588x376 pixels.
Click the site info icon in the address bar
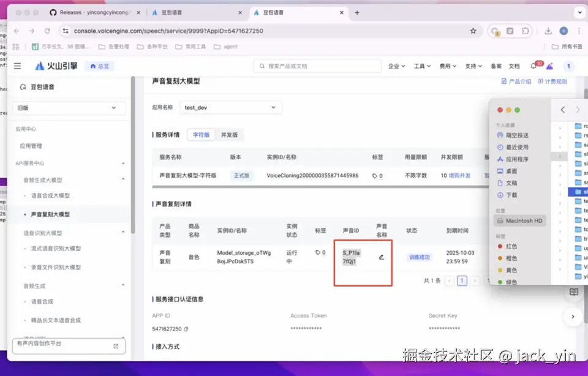tap(66, 31)
